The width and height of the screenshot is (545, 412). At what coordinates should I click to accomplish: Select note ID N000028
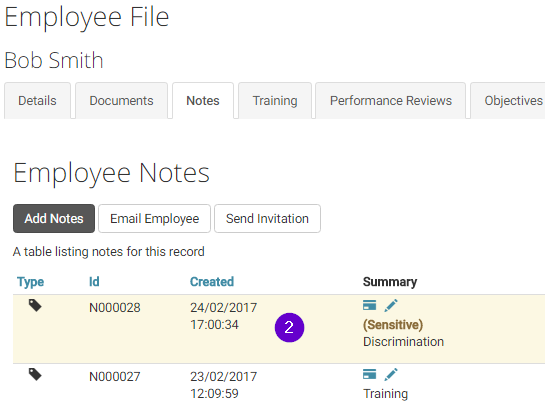(115, 308)
